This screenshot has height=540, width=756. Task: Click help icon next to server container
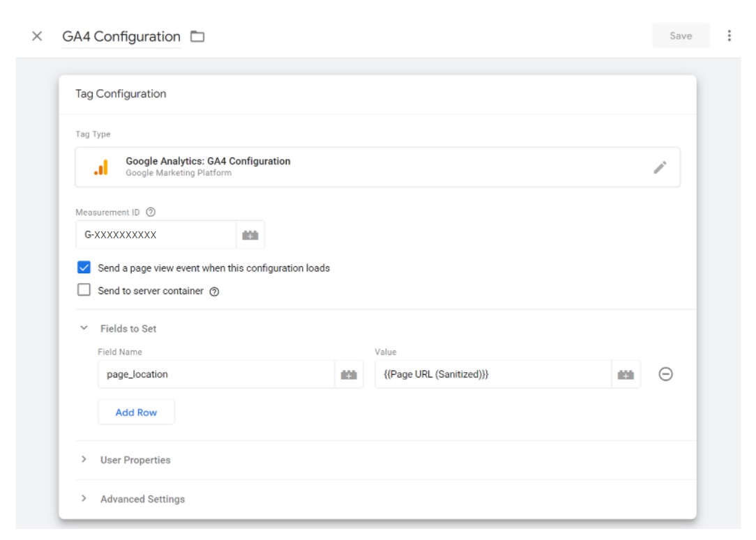215,291
